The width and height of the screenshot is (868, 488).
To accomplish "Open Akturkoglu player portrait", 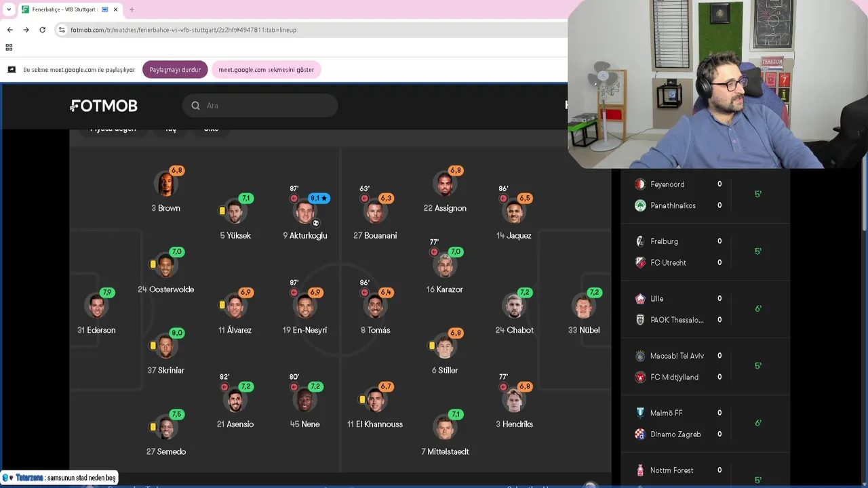I will point(304,211).
